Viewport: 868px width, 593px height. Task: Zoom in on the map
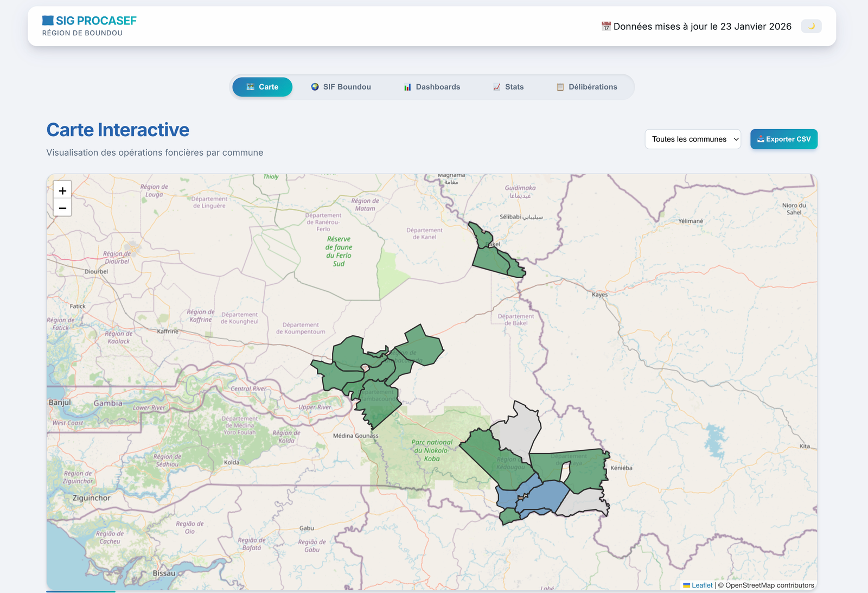62,191
